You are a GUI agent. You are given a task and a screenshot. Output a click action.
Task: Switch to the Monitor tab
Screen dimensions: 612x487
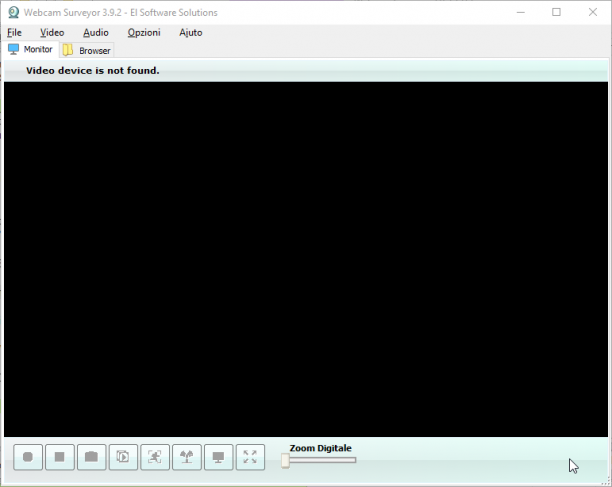point(30,50)
